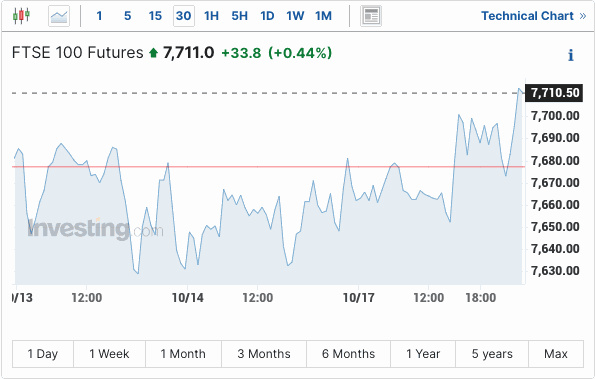
Task: Show the 1 Month range tab
Action: [x=183, y=354]
